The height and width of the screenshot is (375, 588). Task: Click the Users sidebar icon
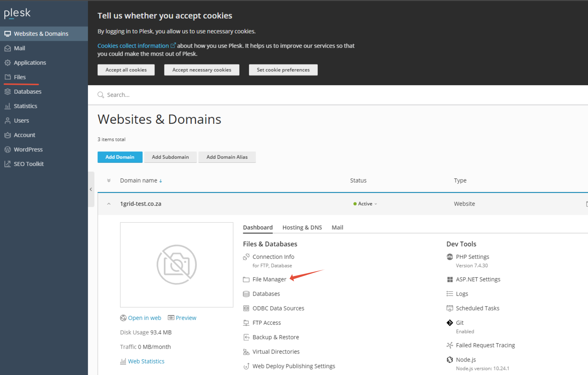(7, 121)
